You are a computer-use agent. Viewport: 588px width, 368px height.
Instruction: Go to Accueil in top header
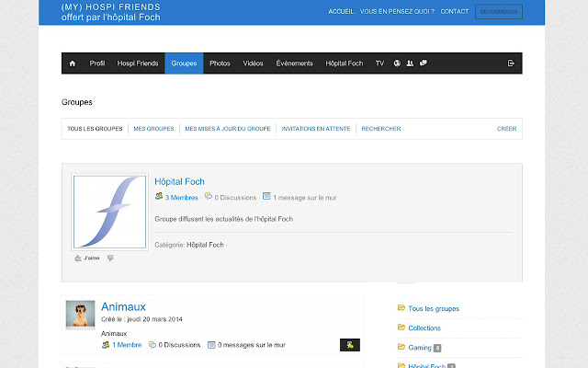point(341,12)
